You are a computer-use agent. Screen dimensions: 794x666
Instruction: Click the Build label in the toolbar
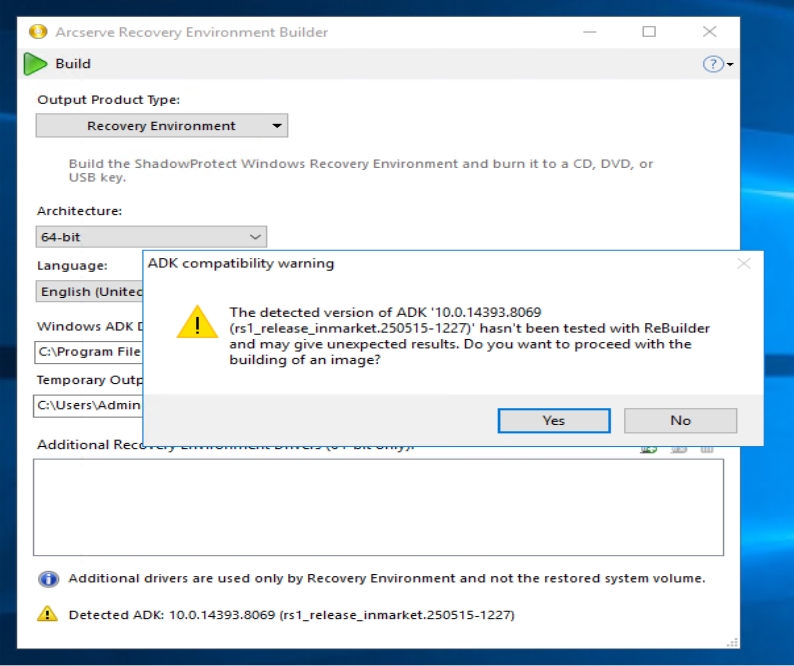click(x=73, y=64)
